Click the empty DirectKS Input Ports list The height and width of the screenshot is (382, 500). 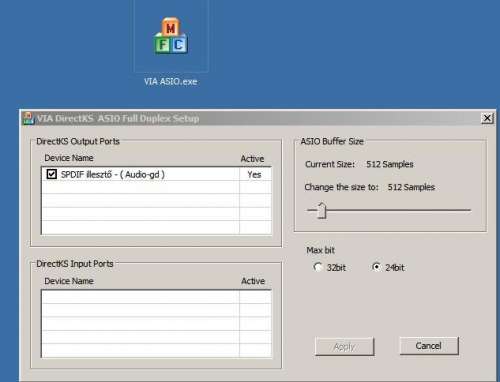[x=156, y=324]
